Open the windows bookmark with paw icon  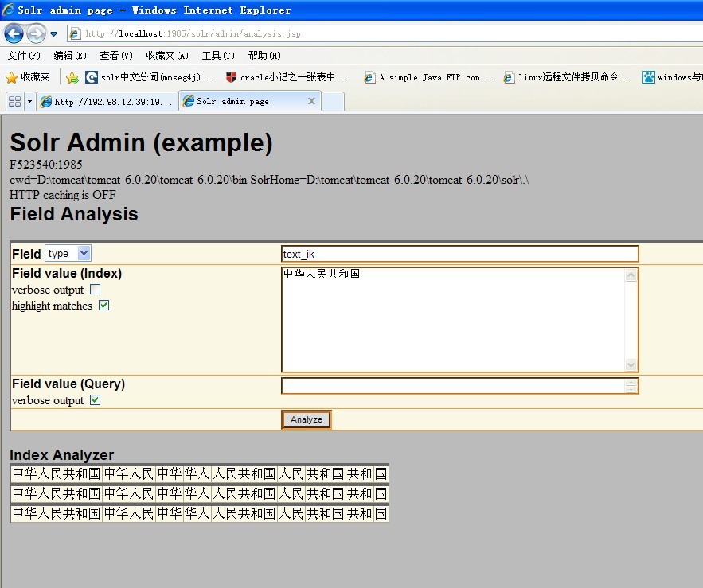point(673,77)
